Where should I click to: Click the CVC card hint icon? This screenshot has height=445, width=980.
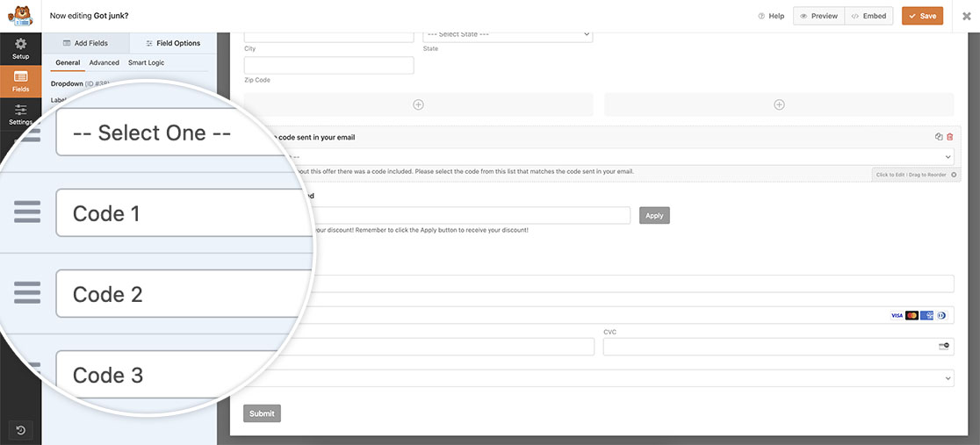(x=944, y=346)
